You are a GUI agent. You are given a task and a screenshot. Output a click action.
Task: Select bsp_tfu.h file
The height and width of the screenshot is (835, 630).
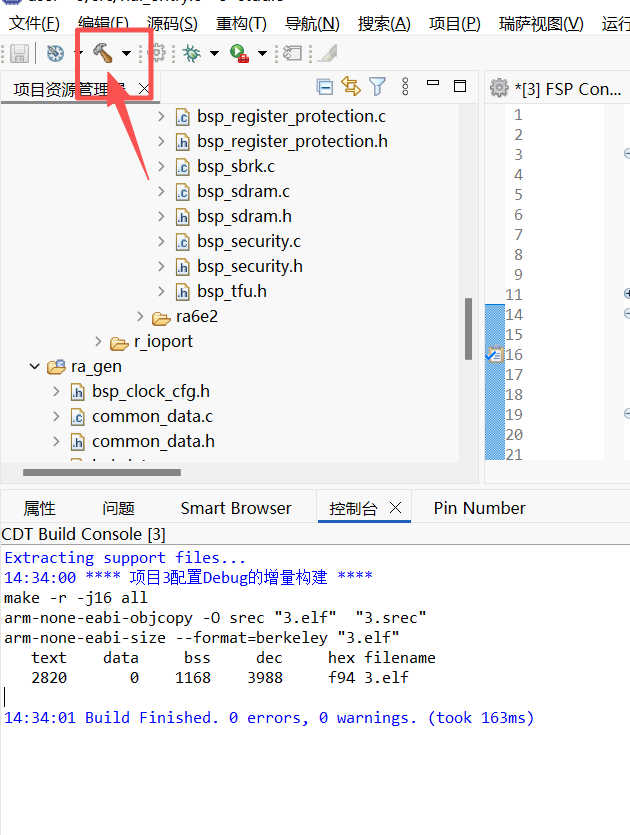pos(232,291)
